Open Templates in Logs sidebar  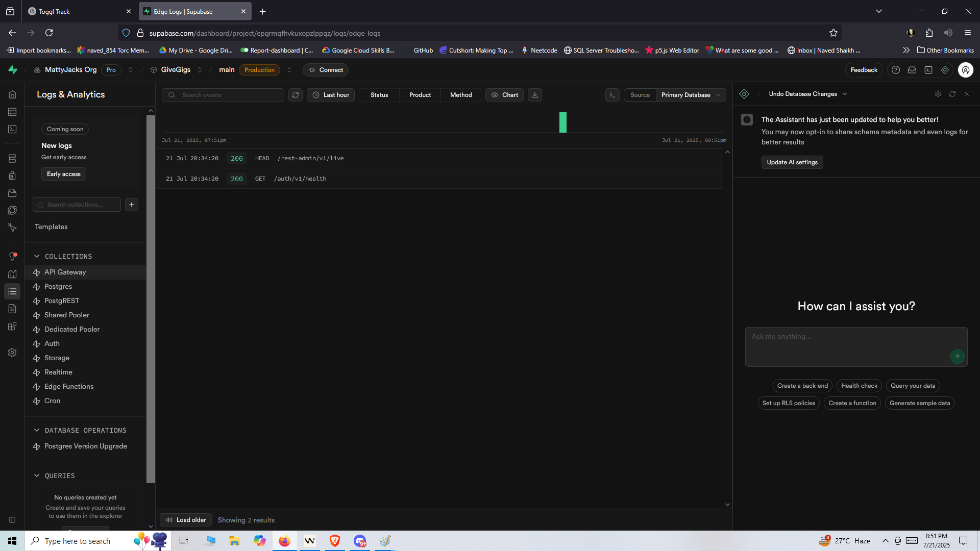[x=51, y=227]
